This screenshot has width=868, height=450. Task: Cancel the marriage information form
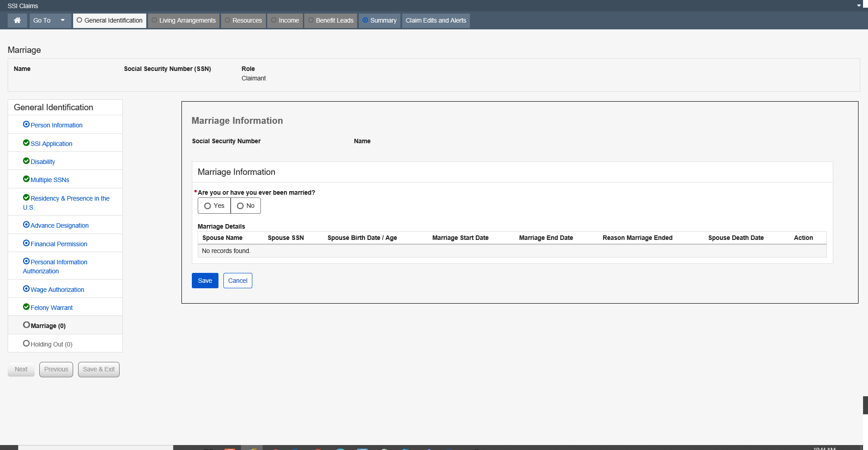tap(237, 281)
